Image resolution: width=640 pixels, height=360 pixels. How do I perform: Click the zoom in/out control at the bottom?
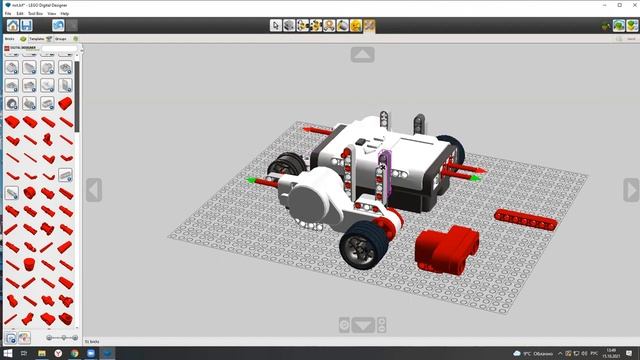tap(382, 325)
